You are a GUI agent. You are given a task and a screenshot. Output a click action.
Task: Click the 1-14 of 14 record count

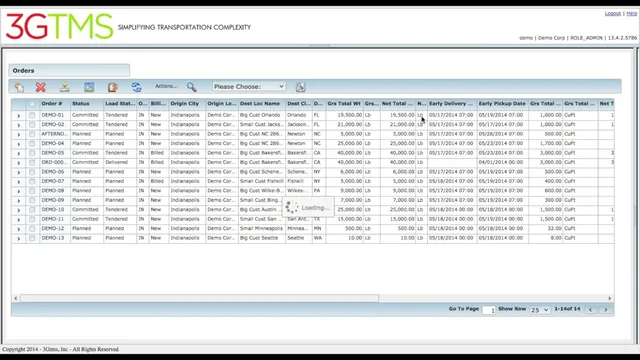[x=567, y=309]
